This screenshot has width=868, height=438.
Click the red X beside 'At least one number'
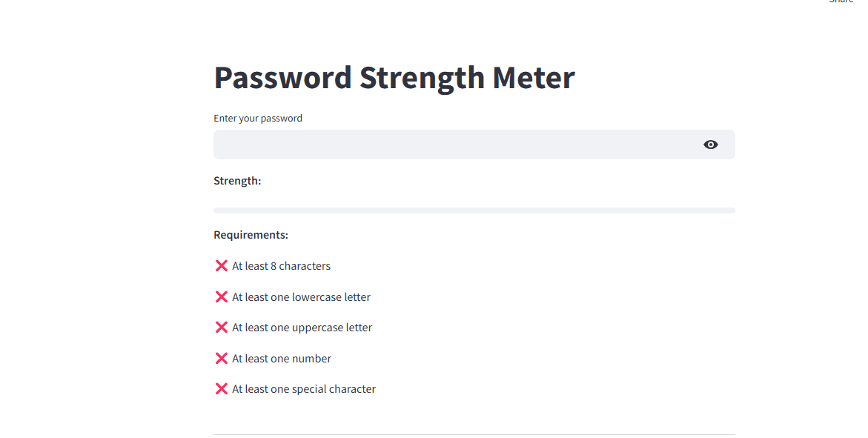221,358
